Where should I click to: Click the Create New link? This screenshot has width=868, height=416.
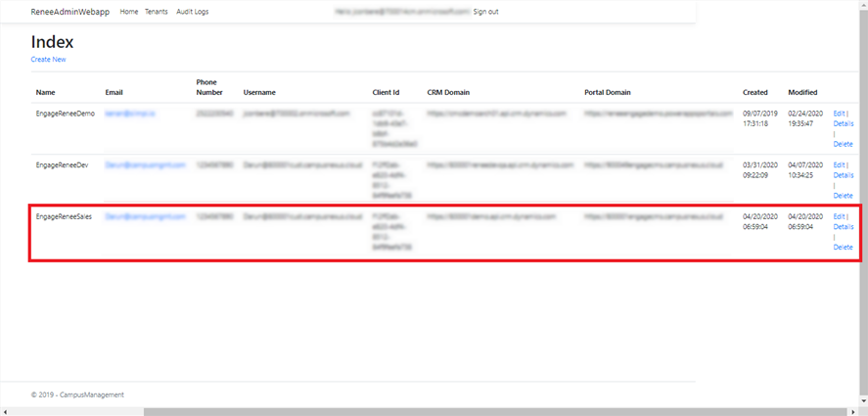pyautogui.click(x=48, y=60)
